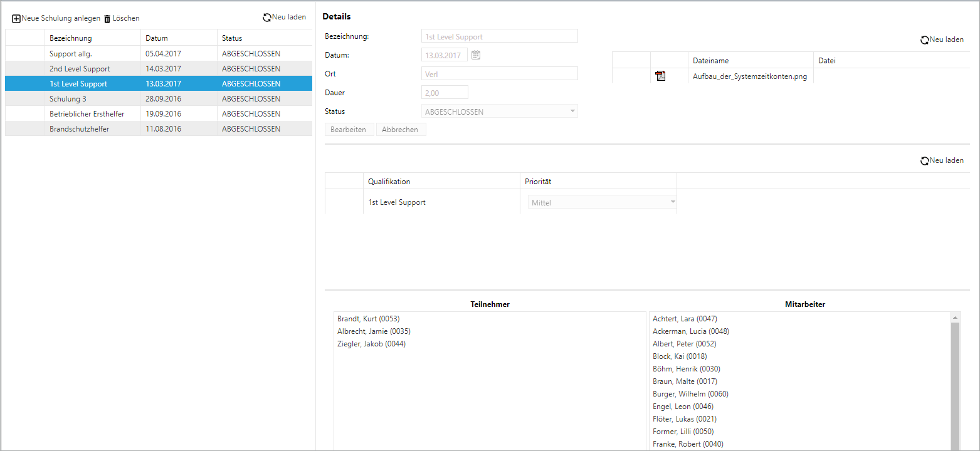Select employee Ackerman, Lucia (0048)
The image size is (980, 451).
[691, 331]
